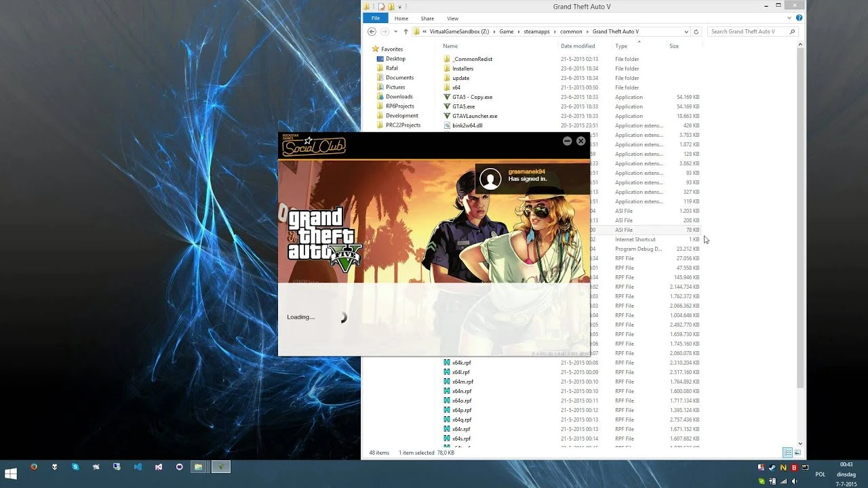This screenshot has width=868, height=488.
Task: Click the Rockstar Social Club logo
Action: click(x=313, y=146)
